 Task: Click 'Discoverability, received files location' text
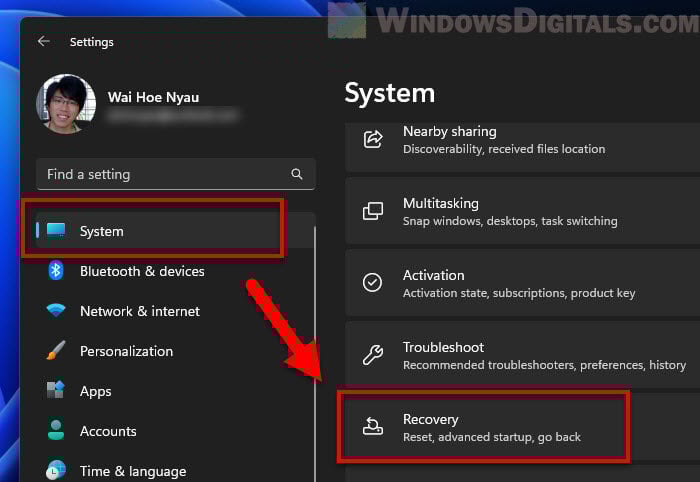coord(504,149)
